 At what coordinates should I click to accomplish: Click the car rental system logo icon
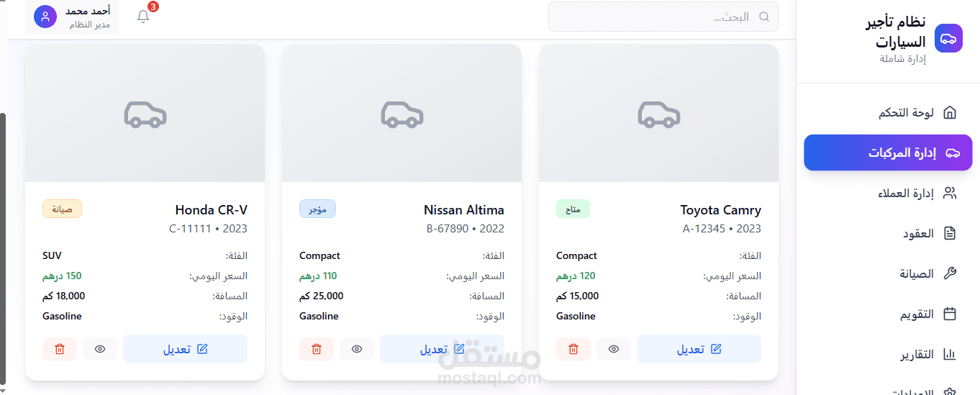point(948,38)
